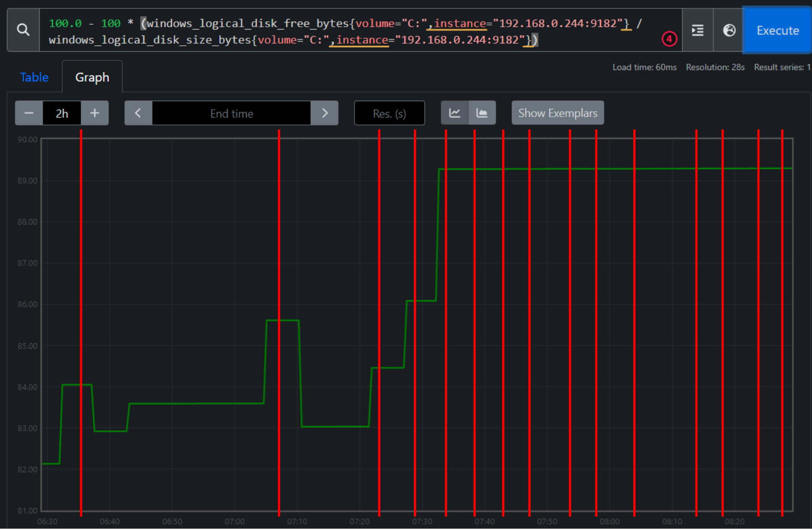The image size is (812, 530).
Task: Click the 89.00 y-axis label
Action: click(28, 181)
